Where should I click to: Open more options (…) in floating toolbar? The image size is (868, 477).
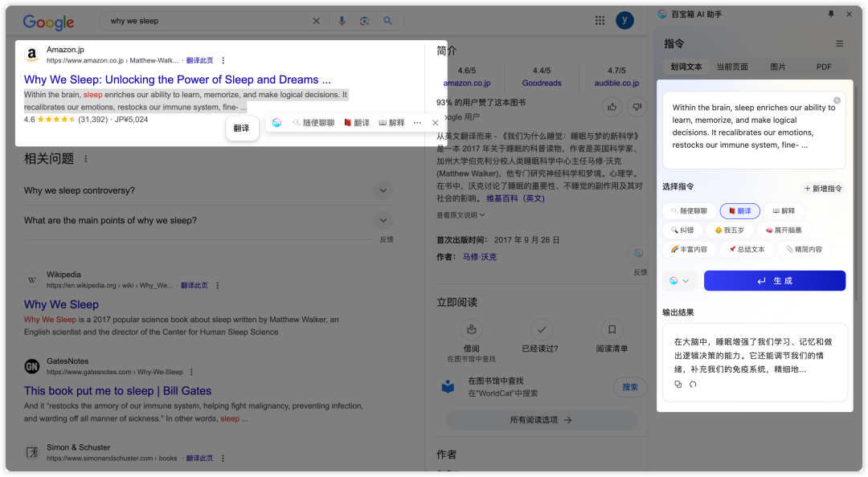417,123
